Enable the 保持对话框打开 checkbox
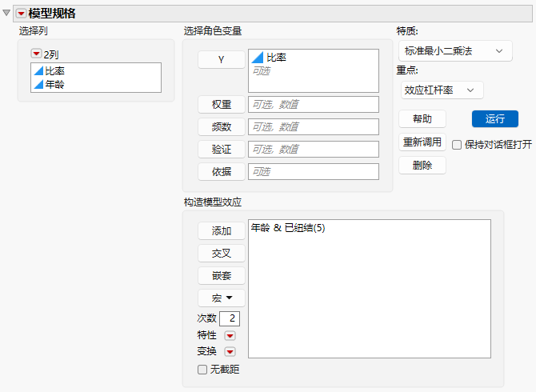The image size is (536, 392). click(x=457, y=145)
